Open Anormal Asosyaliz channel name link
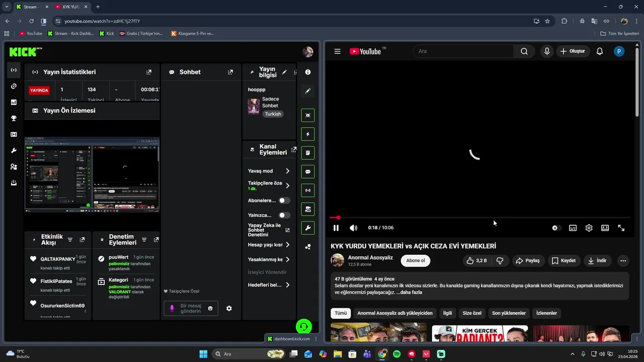The height and width of the screenshot is (362, 644). pyautogui.click(x=370, y=257)
